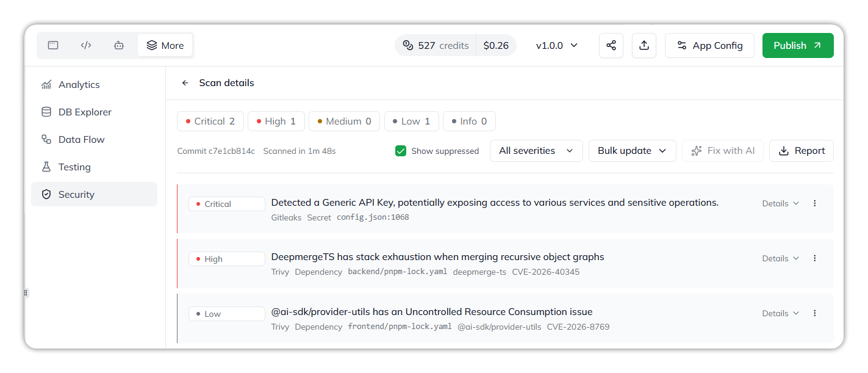Screen dimensions: 868x373
Task: Open Testing in the sidebar
Action: (x=95, y=167)
